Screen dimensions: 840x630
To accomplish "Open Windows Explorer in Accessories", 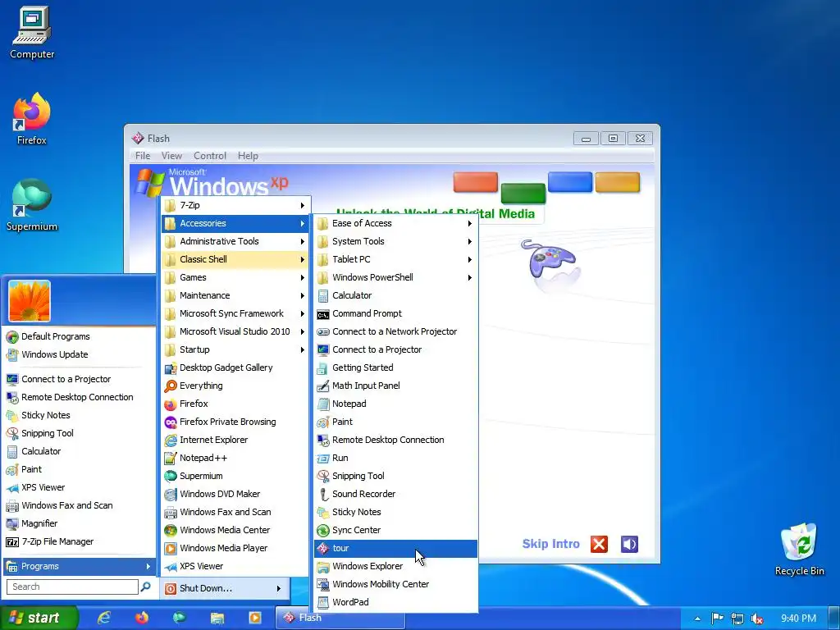I will point(395,566).
